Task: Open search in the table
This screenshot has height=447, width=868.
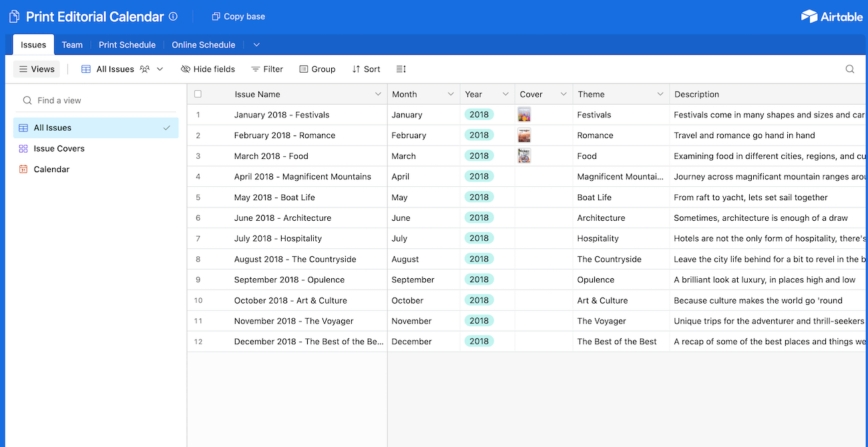Action: (849, 69)
